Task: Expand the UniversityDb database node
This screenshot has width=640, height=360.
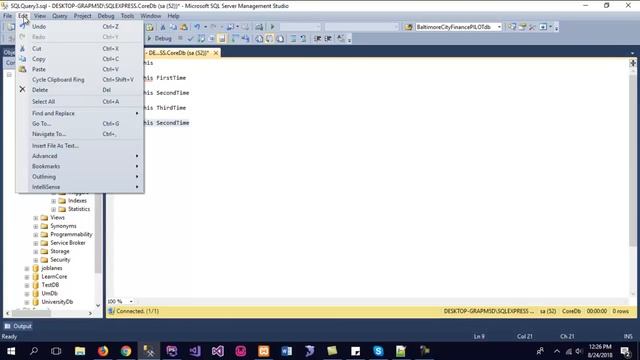Action: 27,302
